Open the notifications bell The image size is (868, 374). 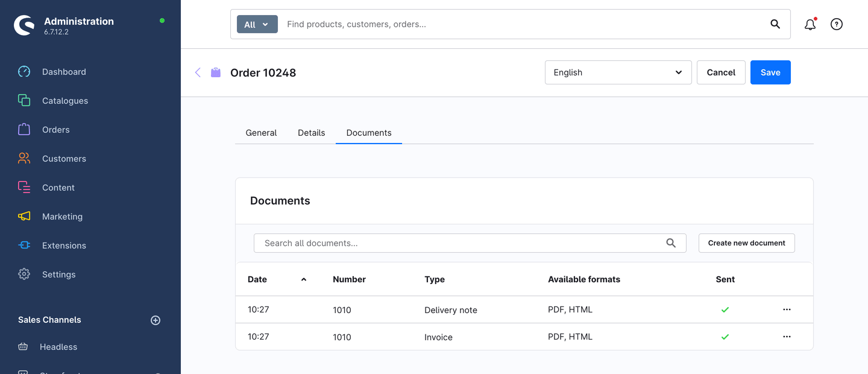(x=810, y=24)
